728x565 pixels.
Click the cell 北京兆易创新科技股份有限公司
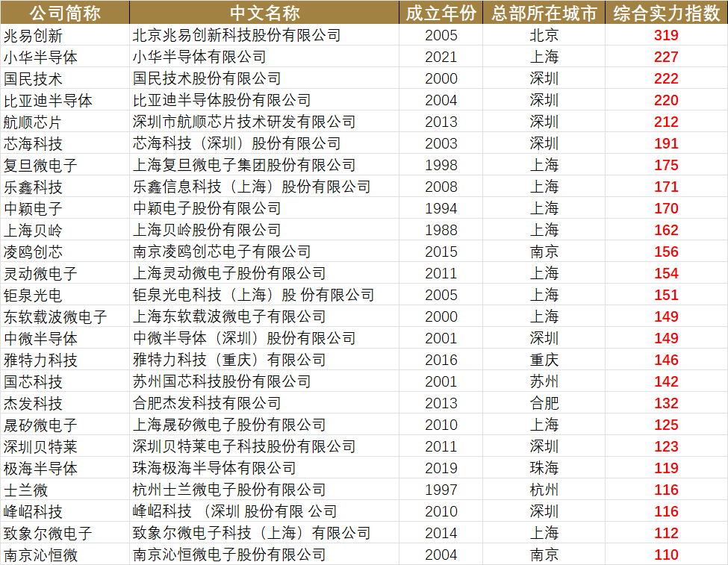264,35
